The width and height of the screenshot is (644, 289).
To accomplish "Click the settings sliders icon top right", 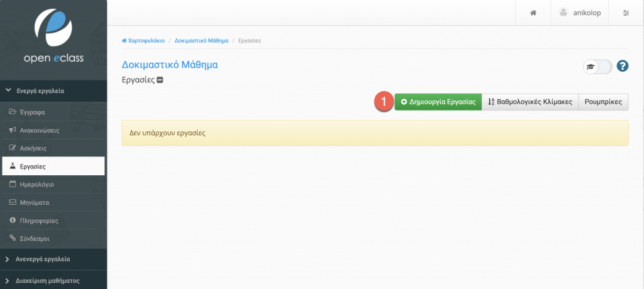I will click(626, 13).
